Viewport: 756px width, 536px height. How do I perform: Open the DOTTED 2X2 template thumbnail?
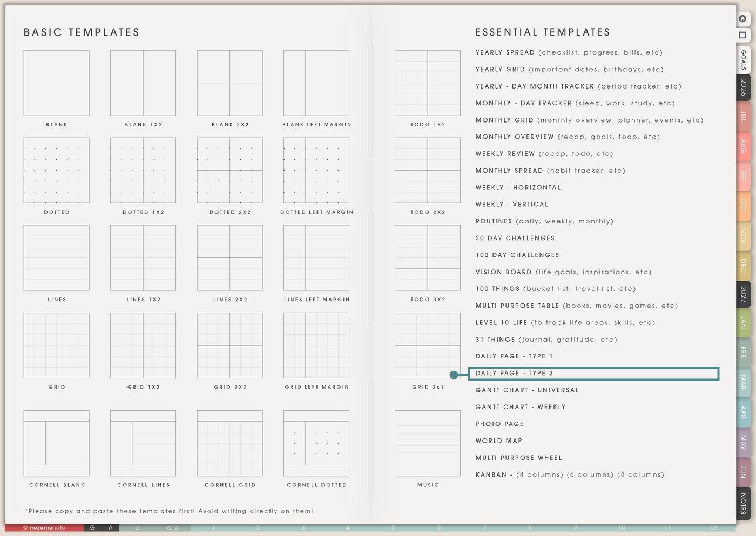(x=230, y=171)
